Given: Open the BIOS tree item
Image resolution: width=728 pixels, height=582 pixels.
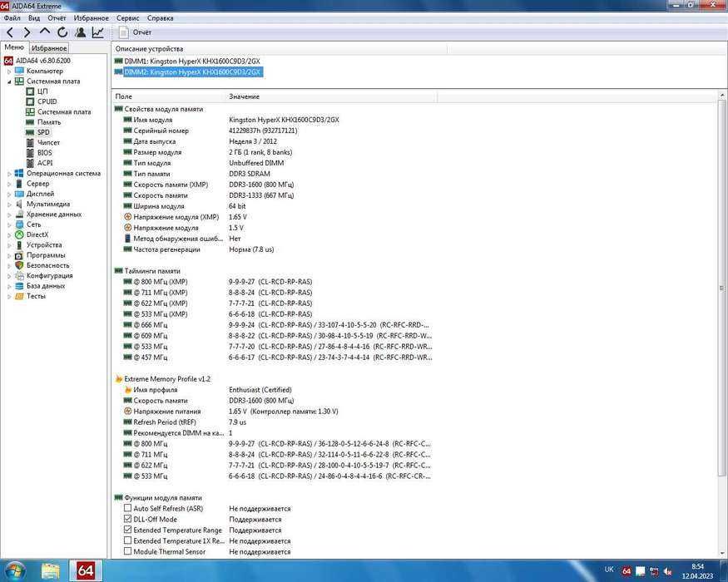Looking at the screenshot, I should coord(45,153).
